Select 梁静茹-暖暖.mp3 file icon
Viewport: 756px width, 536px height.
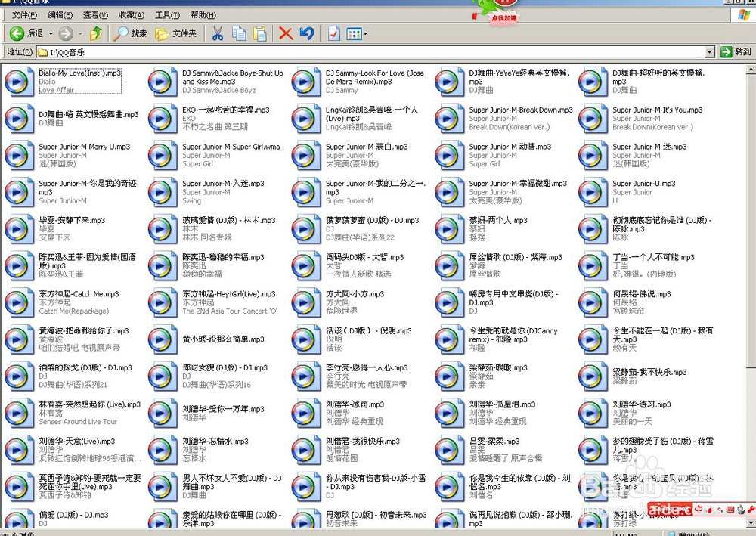[x=449, y=376]
